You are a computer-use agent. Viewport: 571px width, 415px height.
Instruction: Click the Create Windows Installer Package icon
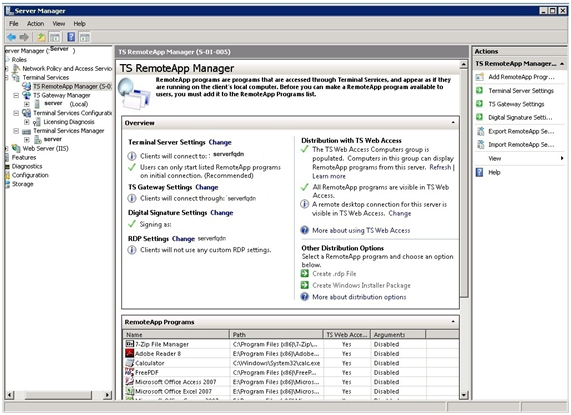coord(304,285)
